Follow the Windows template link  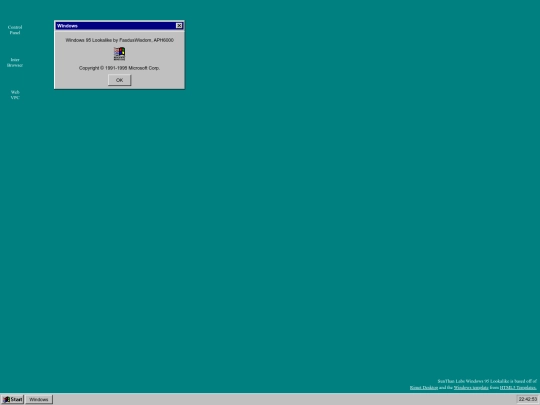tap(471, 387)
